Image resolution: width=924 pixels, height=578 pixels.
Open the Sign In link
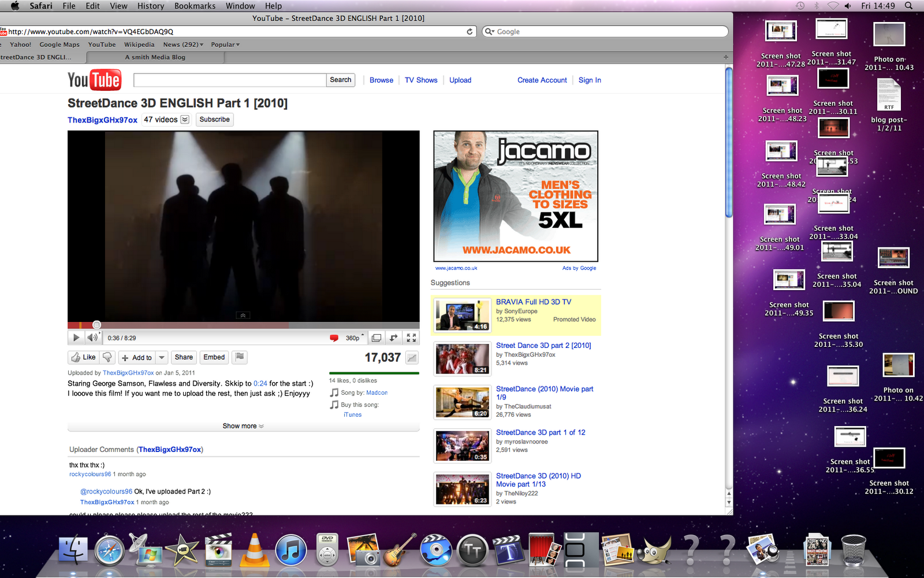pos(590,80)
